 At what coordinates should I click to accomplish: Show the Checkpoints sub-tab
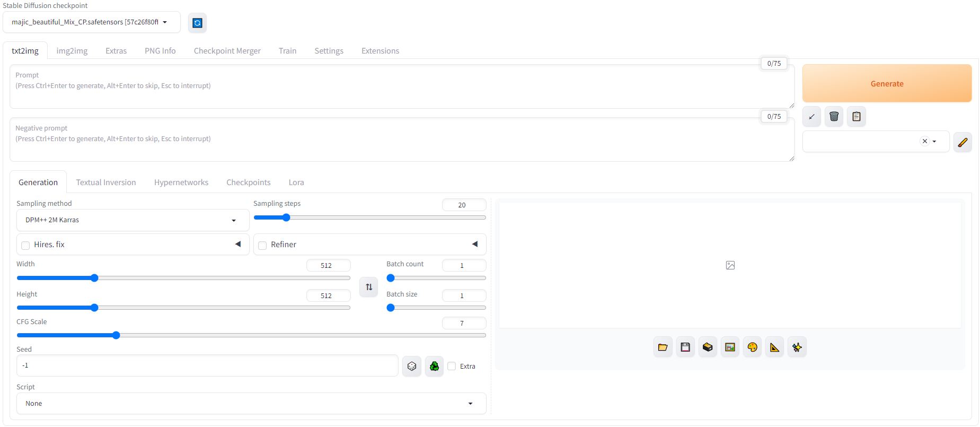click(x=249, y=182)
